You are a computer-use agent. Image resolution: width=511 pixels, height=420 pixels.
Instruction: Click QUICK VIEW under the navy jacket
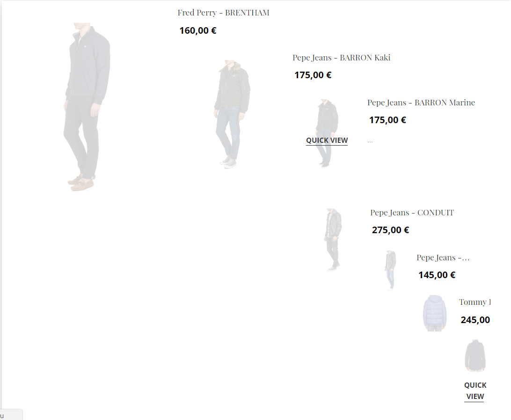(475, 391)
